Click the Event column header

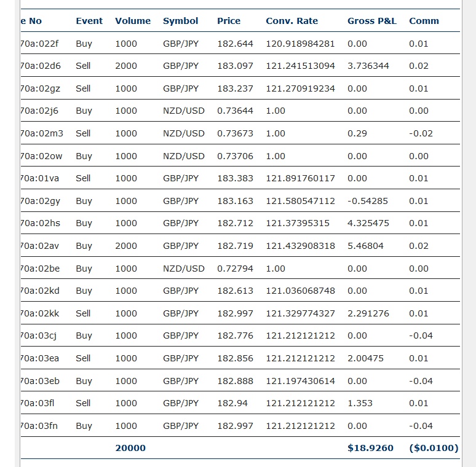[x=89, y=21]
